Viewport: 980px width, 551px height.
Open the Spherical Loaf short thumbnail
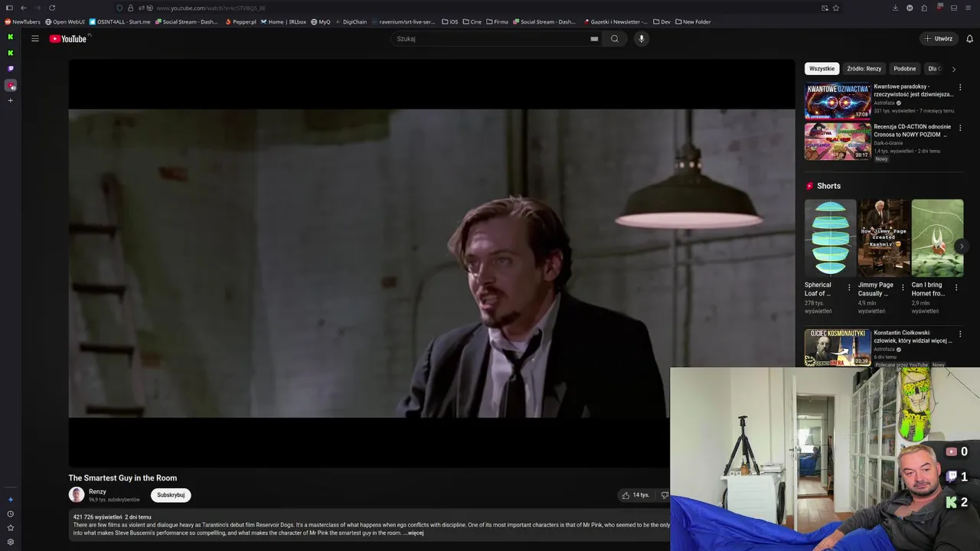[830, 238]
